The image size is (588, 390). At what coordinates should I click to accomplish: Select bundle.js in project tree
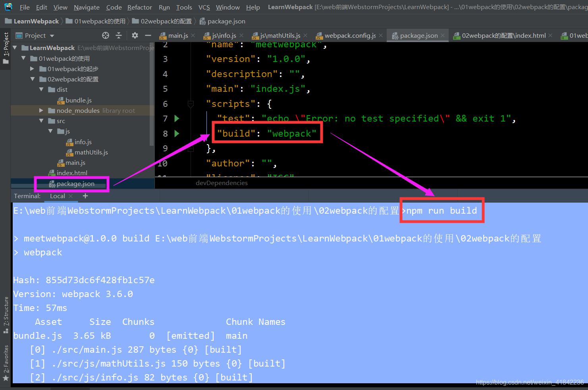(x=75, y=100)
